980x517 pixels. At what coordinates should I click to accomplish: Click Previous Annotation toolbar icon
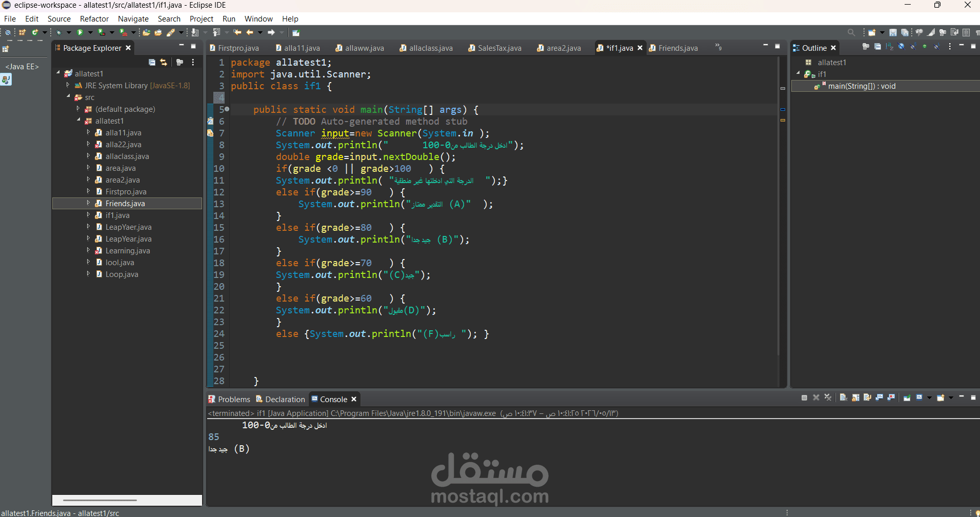[x=216, y=32]
